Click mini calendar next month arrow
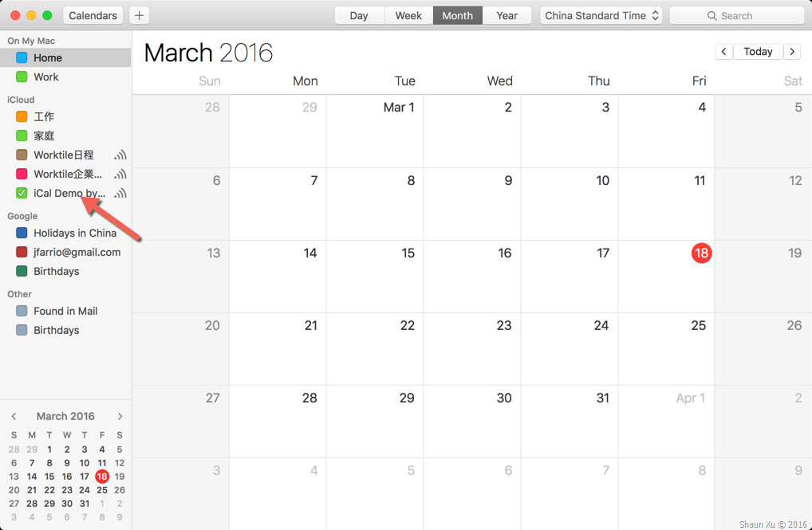Screen dimensions: 812x530 120,416
